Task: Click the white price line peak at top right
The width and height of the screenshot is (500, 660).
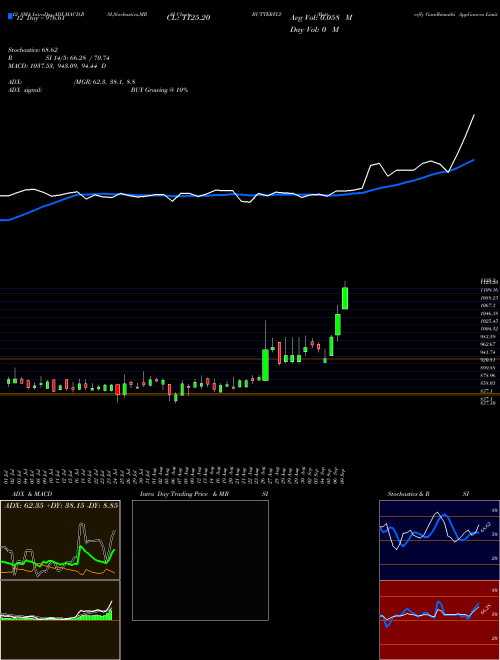Action: pyautogui.click(x=474, y=115)
